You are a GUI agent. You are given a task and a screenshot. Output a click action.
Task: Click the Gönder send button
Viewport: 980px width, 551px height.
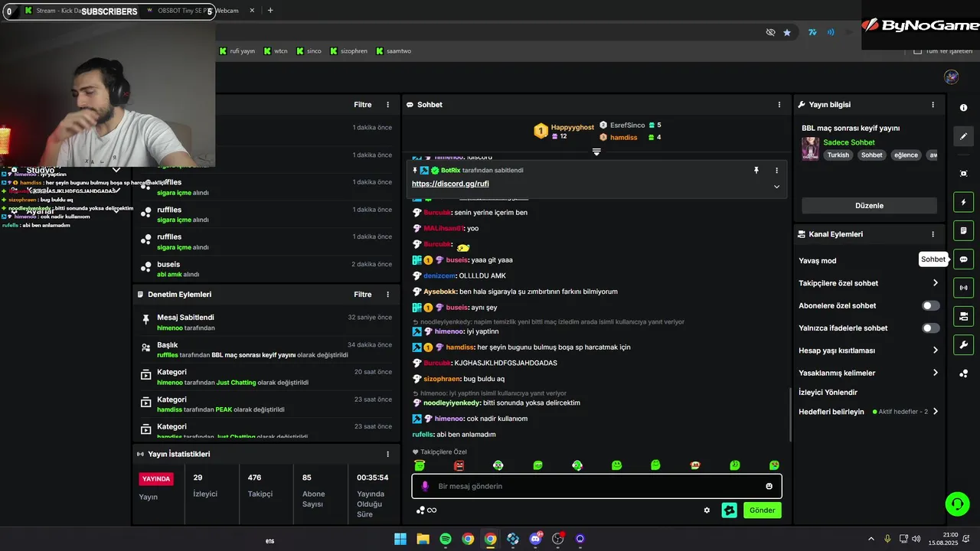(x=762, y=510)
